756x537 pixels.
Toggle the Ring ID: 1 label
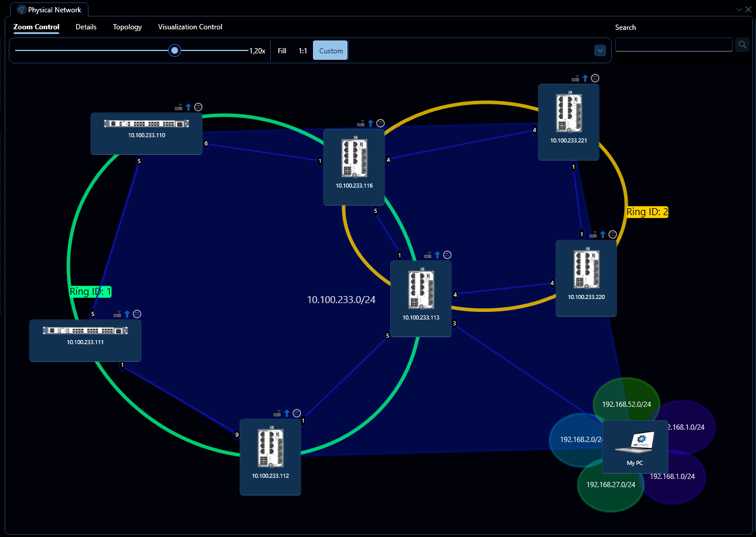pyautogui.click(x=90, y=291)
